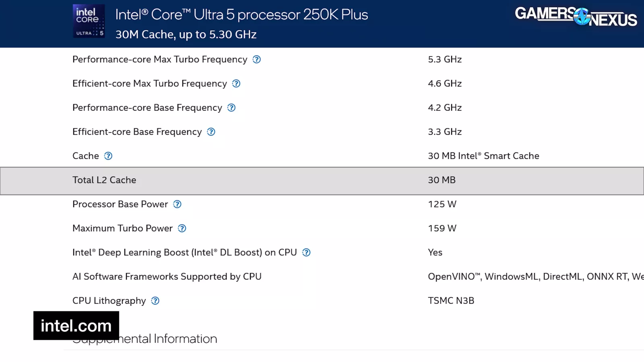Click the Gamers Nexus logo
This screenshot has height=362, width=644.
pos(576,16)
